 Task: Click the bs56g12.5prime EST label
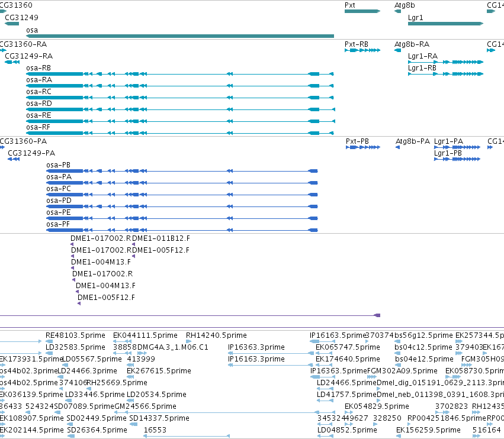coord(423,335)
